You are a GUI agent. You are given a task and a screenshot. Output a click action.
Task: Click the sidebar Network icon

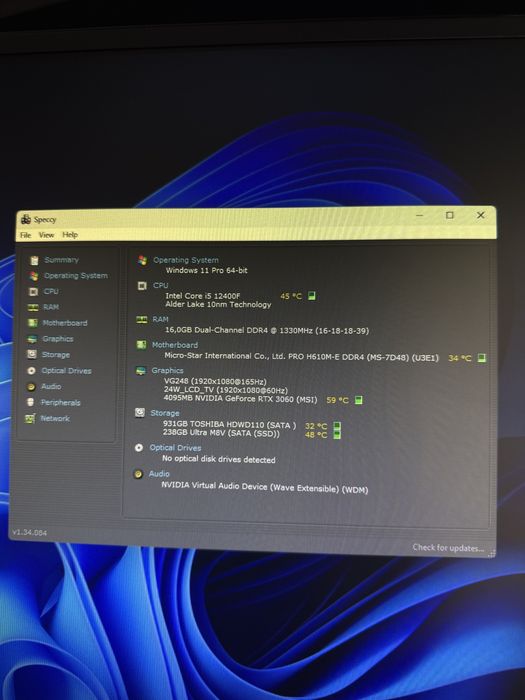pos(30,418)
